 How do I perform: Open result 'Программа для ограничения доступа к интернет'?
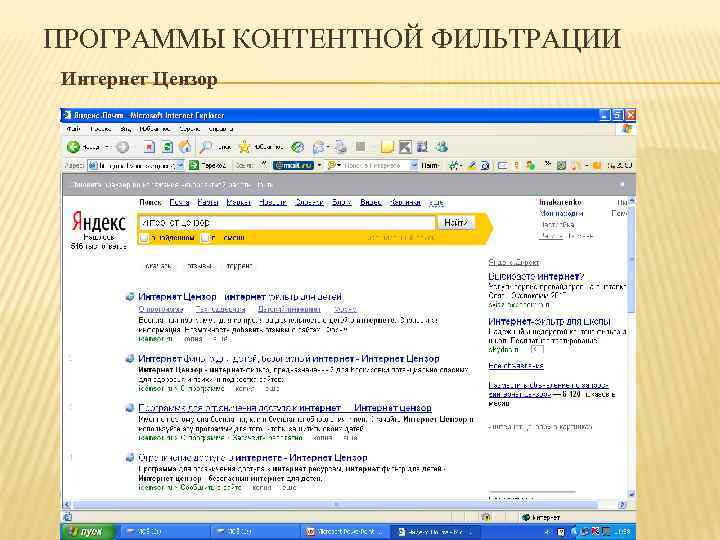click(285, 408)
